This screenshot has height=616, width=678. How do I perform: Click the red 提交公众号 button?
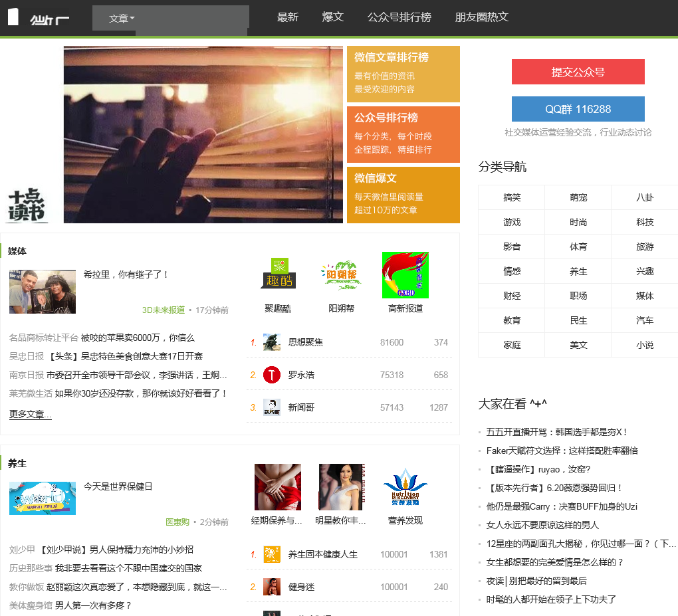click(578, 72)
